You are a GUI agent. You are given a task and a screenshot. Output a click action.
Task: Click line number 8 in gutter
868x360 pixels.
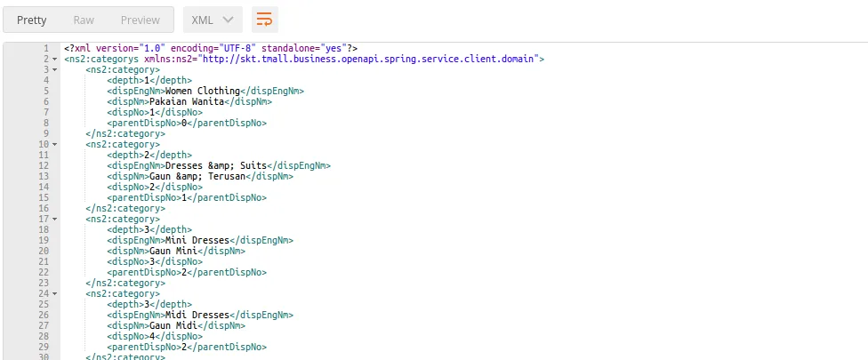(x=46, y=123)
